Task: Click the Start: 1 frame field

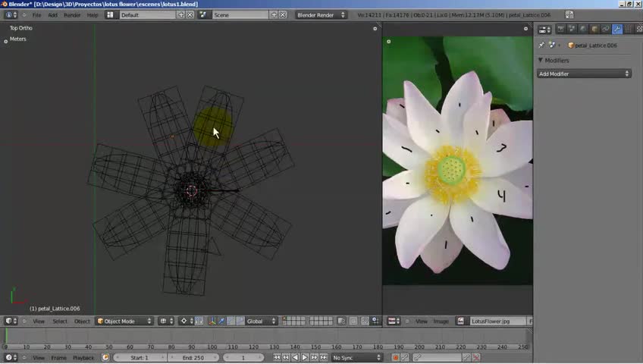Action: pyautogui.click(x=140, y=357)
